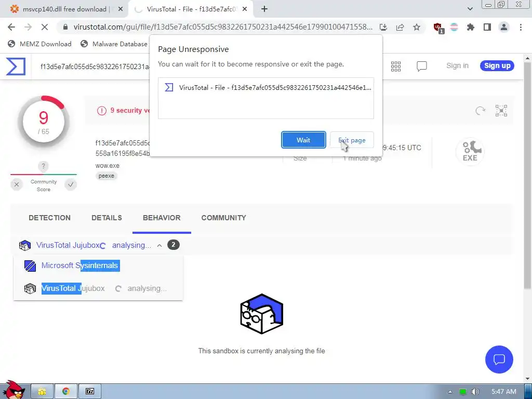Open the blue chat bubble button

point(499,360)
